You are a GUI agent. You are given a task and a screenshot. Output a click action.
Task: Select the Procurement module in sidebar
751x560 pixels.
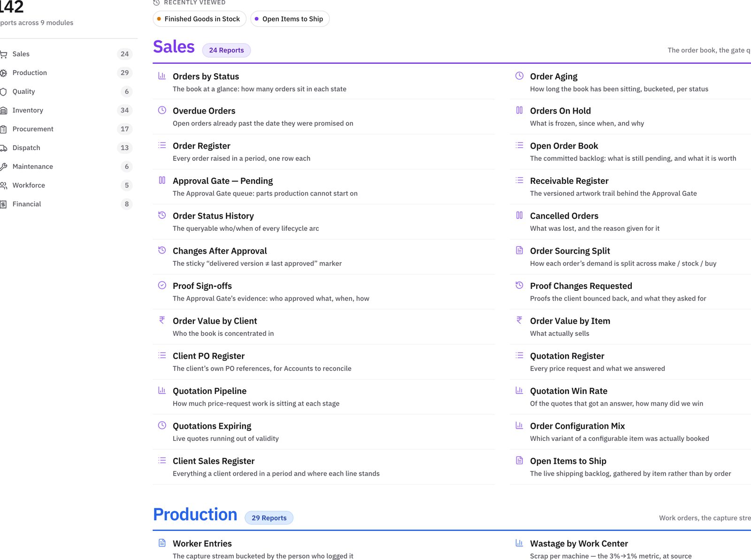66,129
